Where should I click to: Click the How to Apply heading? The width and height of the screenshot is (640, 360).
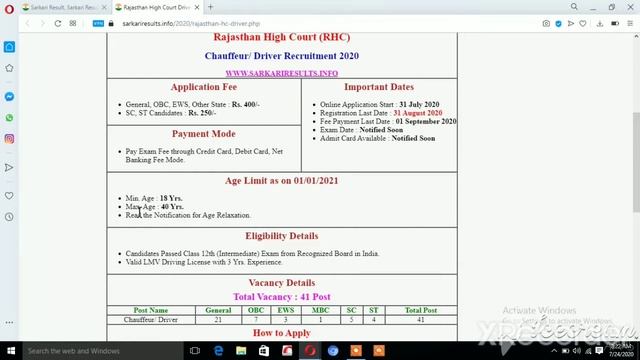[282, 333]
